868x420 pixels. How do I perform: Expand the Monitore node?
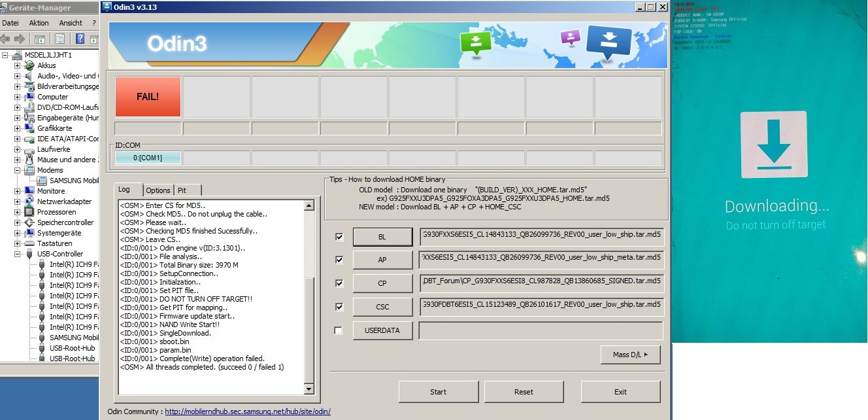pos(18,192)
